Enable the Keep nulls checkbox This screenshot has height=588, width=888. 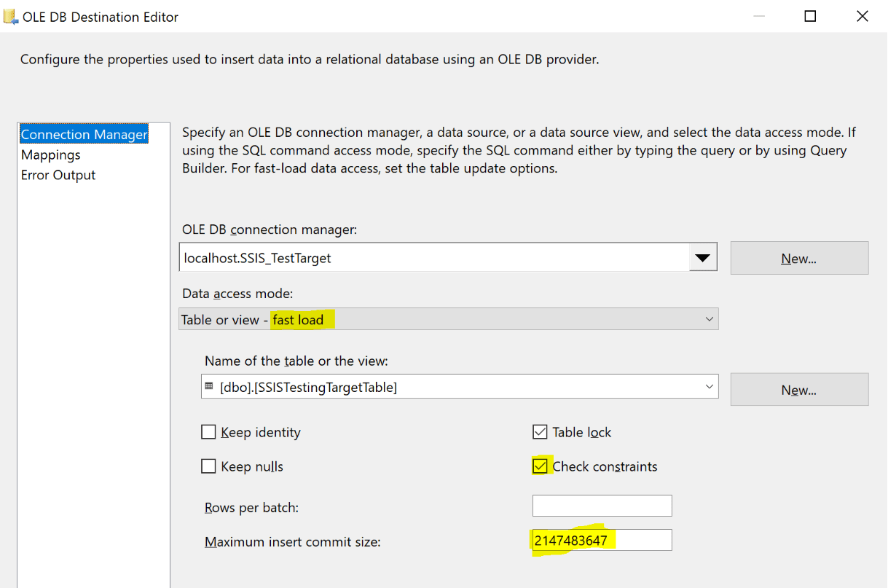208,466
